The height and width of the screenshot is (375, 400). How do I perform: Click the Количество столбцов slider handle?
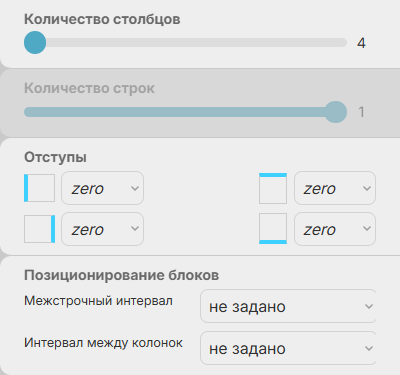[x=35, y=43]
